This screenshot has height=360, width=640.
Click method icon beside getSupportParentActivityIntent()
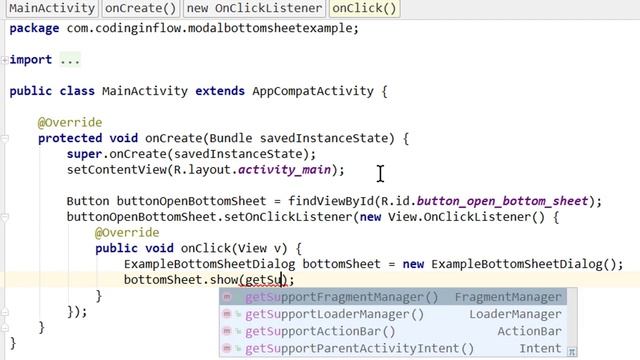pos(227,348)
